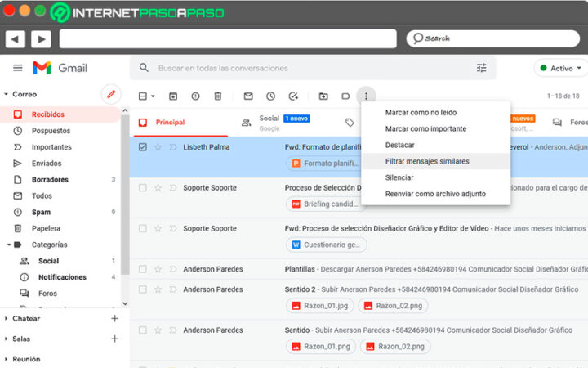Screen dimensions: 588x368
Task: Open Razon_02.png attachment in Sentido 2 email
Action: coord(393,306)
